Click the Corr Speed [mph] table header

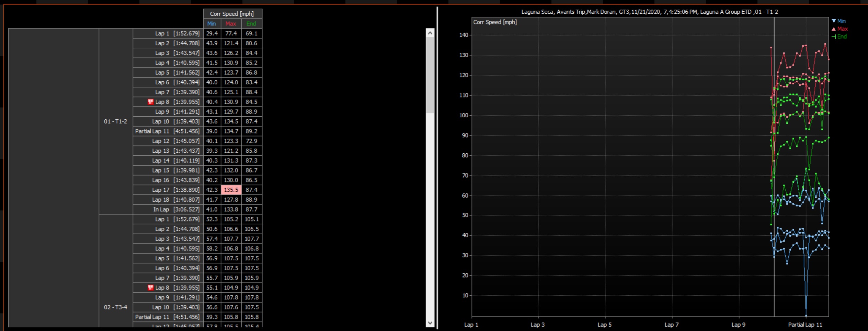tap(232, 14)
